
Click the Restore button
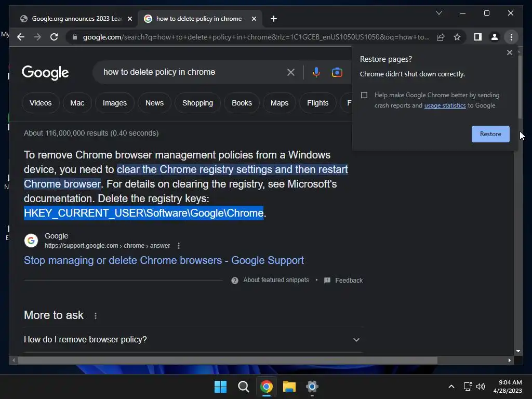click(490, 134)
